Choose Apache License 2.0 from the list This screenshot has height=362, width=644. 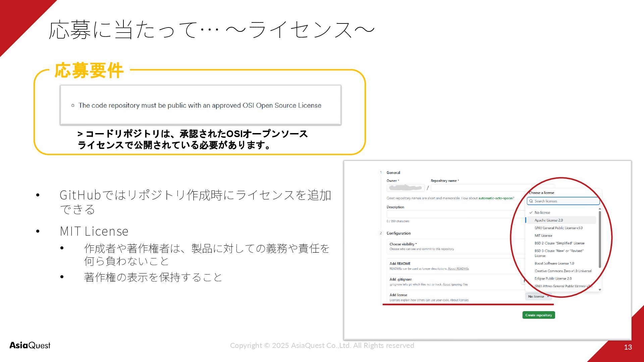[548, 220]
